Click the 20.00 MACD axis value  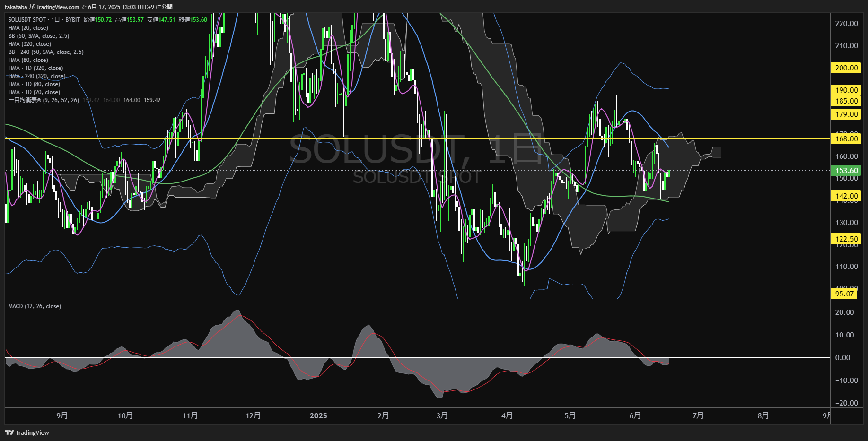[845, 312]
